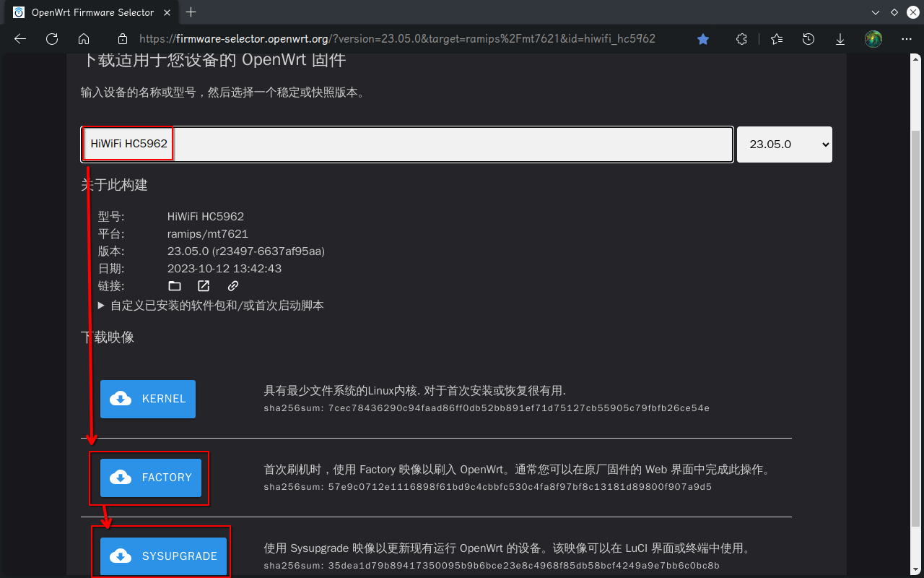Image resolution: width=924 pixels, height=578 pixels.
Task: Click the browser Home icon
Action: click(83, 39)
